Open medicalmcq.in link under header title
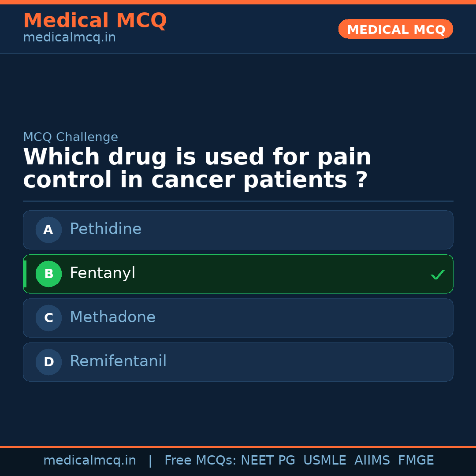Screen dimensions: 476x476 point(69,38)
